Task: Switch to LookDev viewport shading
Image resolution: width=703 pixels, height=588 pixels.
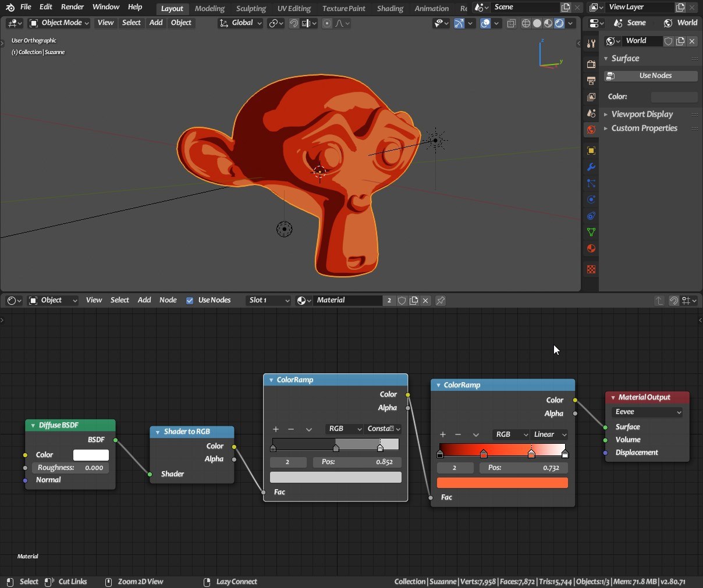Action: (x=548, y=23)
